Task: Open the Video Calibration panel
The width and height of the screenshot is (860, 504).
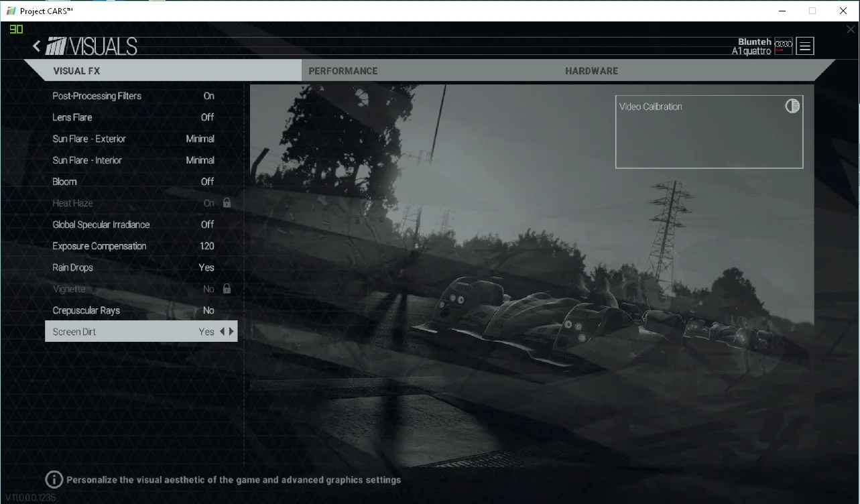Action: pos(709,131)
